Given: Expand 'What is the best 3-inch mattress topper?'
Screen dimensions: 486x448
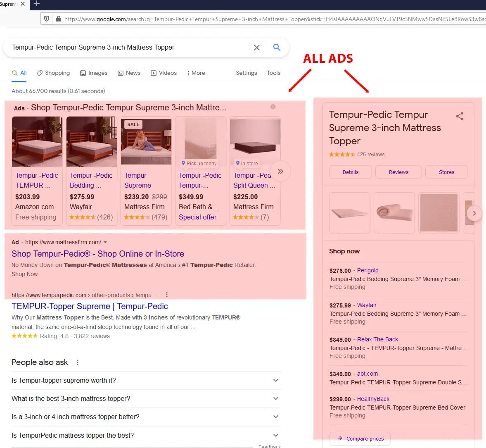Looking at the screenshot, I should (275, 398).
